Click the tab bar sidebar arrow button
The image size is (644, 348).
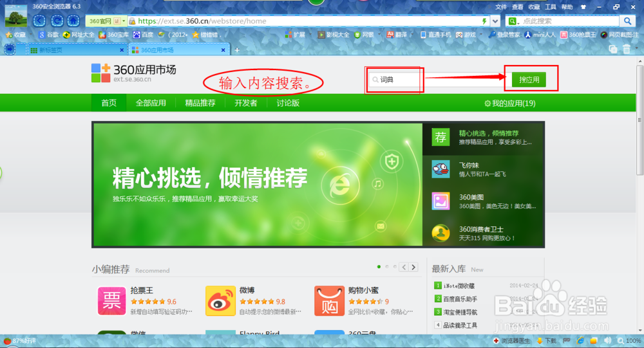pyautogui.click(x=10, y=50)
